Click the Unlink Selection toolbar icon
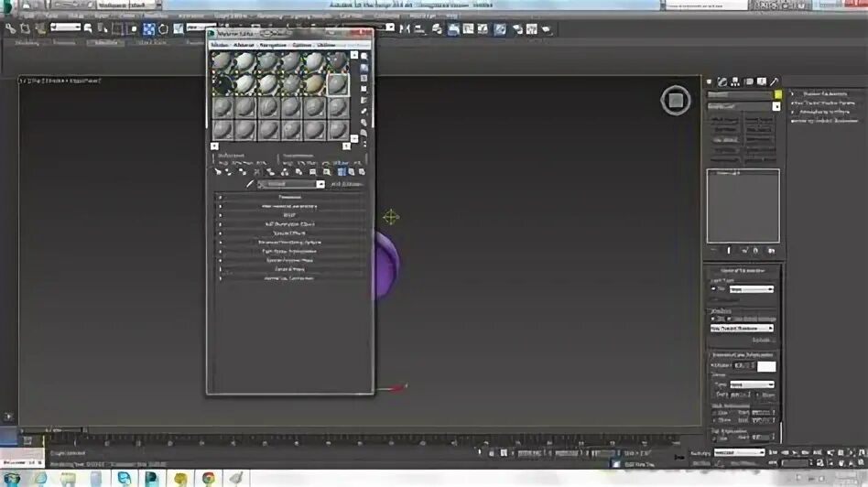Image resolution: width=868 pixels, height=487 pixels. (25, 27)
